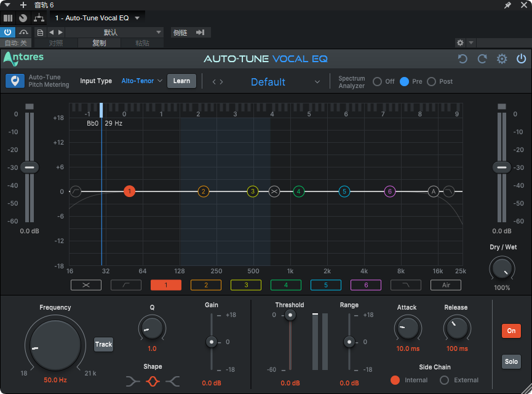532x394 pixels.
Task: Go to next host preset arrow
Action: tap(60, 33)
